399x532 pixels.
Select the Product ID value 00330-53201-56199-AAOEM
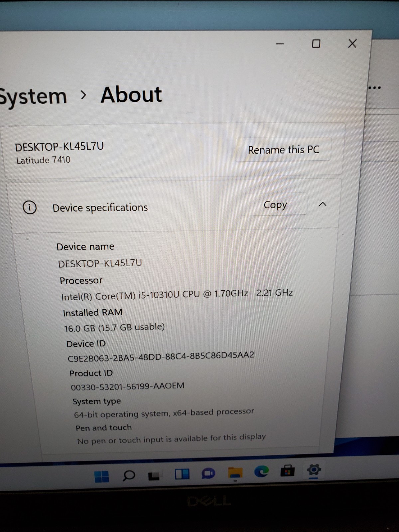pyautogui.click(x=128, y=386)
